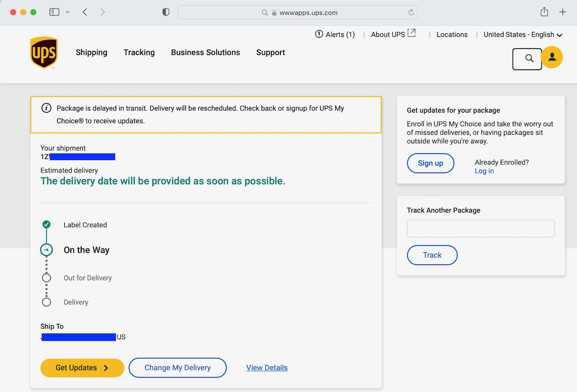Open the Business Solutions menu
This screenshot has width=577, height=392.
point(206,52)
